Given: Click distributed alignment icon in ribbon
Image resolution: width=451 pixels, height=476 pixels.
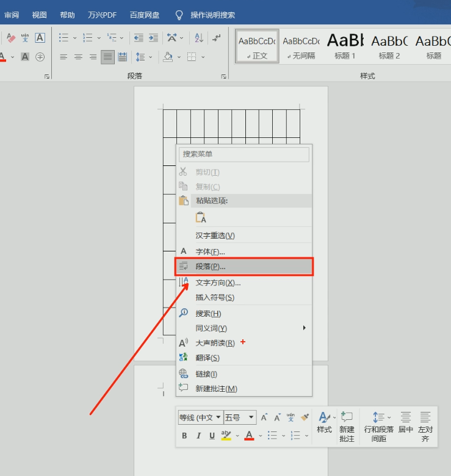Looking at the screenshot, I should [122, 57].
